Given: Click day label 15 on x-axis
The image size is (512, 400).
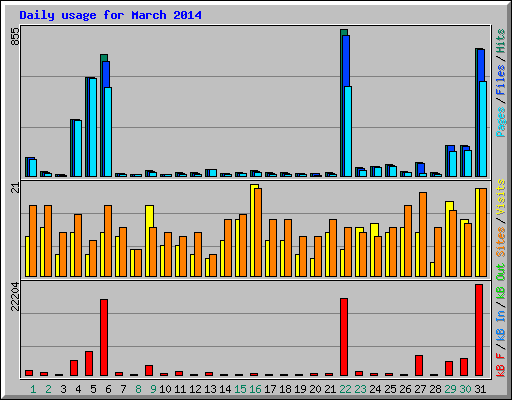Looking at the screenshot, I should pos(240,389).
